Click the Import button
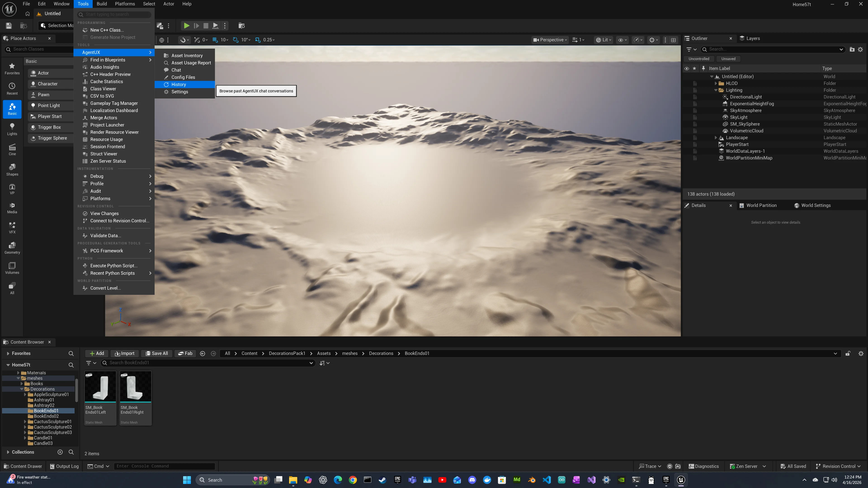The image size is (868, 488). tap(124, 353)
